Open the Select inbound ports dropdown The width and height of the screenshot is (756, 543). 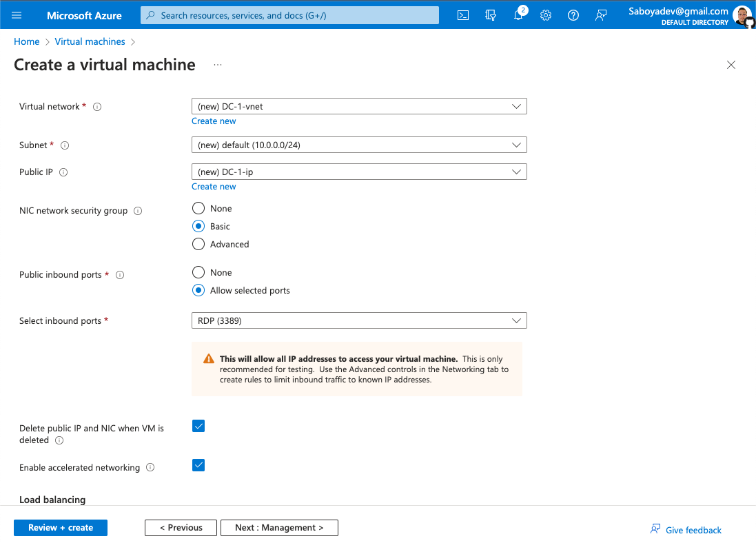coord(359,320)
